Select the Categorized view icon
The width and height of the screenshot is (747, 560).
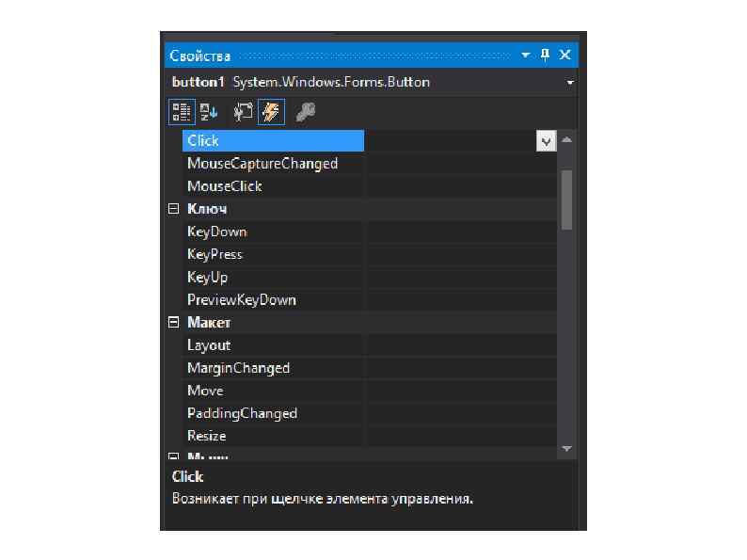pos(182,112)
